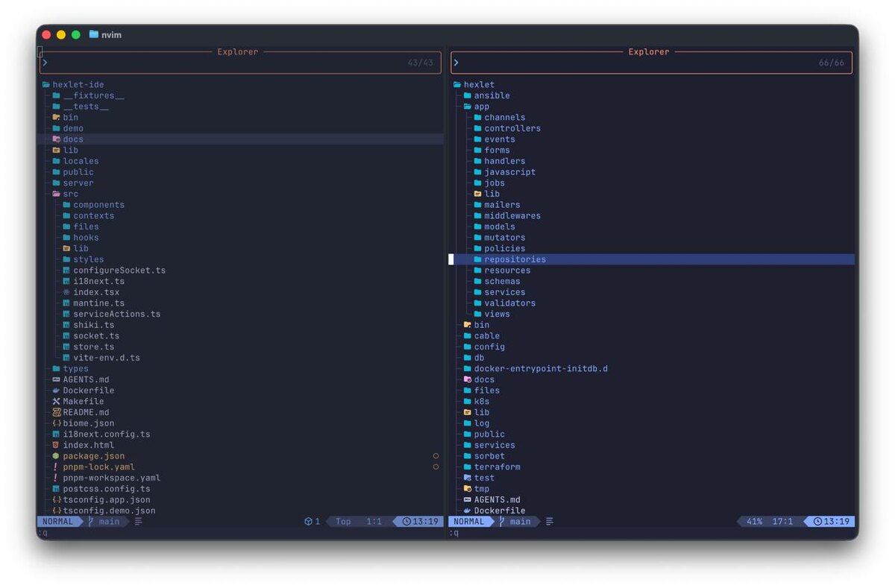Click the 17:1 cursor position indicator
This screenshot has height=588, width=895.
coord(782,522)
